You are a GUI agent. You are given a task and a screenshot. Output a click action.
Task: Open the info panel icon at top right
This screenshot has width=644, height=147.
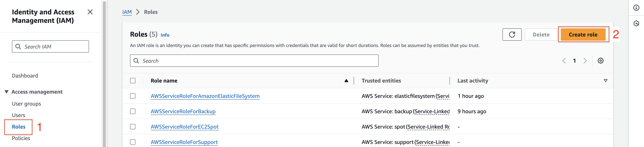636,8
